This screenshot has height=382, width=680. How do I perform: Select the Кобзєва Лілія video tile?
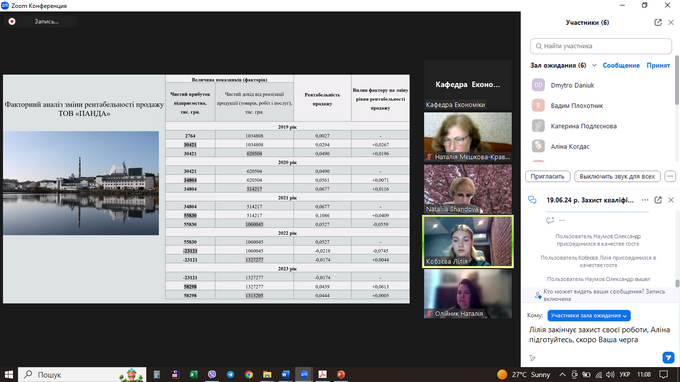coord(468,242)
